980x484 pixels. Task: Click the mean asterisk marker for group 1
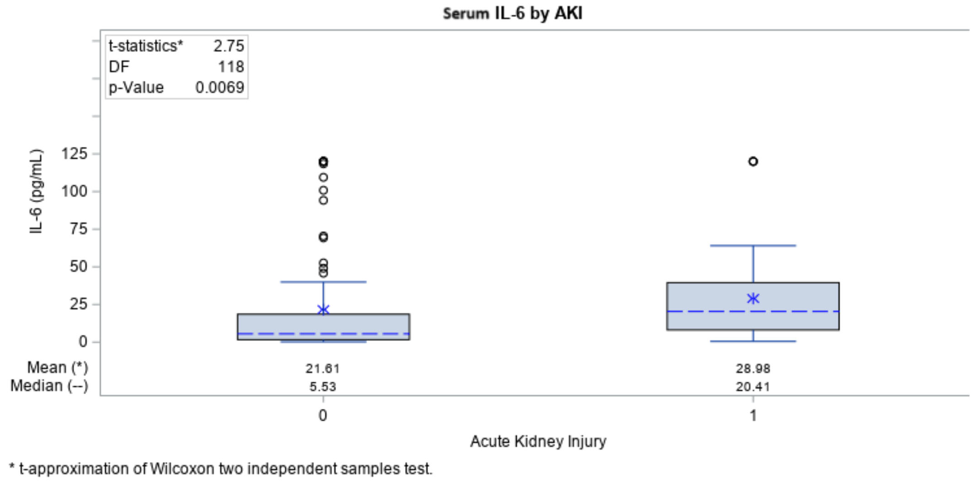click(753, 298)
